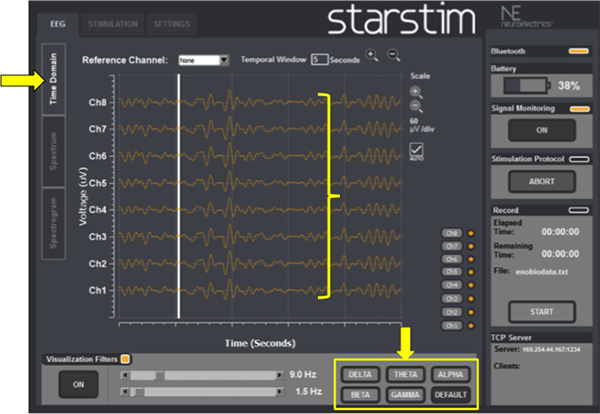Click the 9.0 Hz filter slider
Image resolution: width=600 pixels, height=414 pixels.
[x=200, y=375]
